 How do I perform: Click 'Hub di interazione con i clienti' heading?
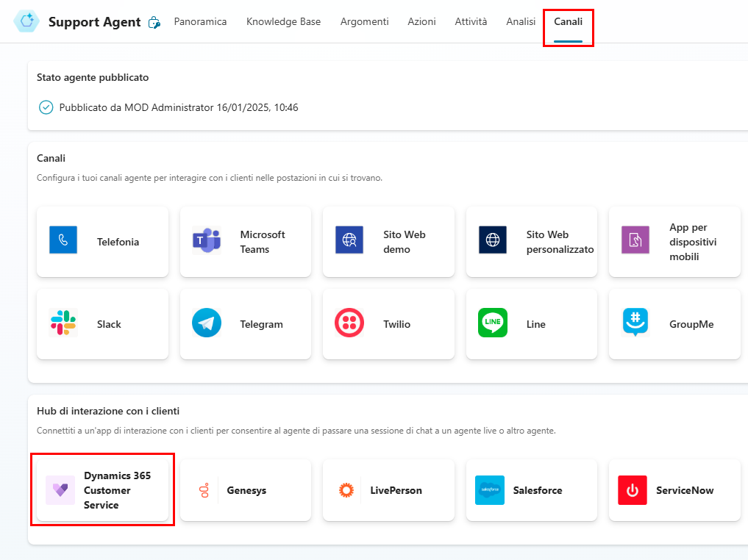(108, 411)
